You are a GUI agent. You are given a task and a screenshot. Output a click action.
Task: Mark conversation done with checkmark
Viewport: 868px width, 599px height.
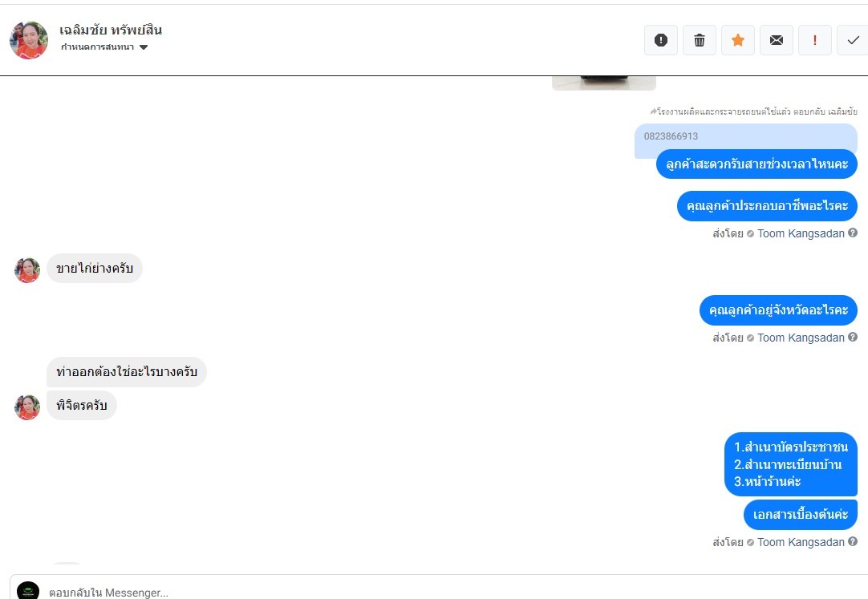click(853, 40)
